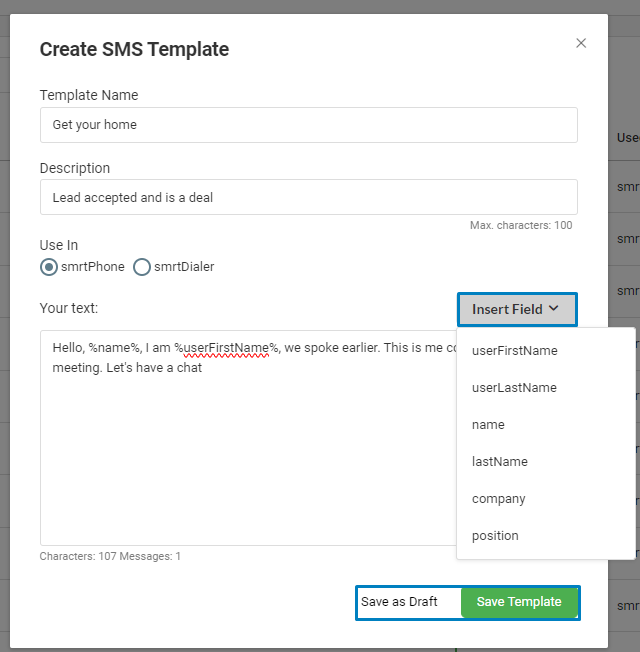This screenshot has height=652, width=640.
Task: Click the "Template Name" label
Action: (x=89, y=95)
